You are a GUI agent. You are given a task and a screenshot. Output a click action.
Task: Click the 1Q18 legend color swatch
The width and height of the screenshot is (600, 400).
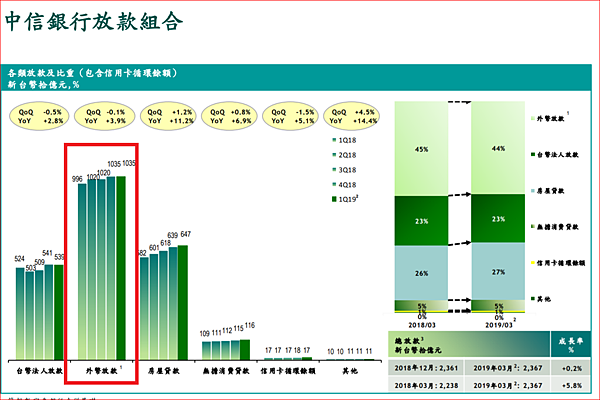coord(334,140)
